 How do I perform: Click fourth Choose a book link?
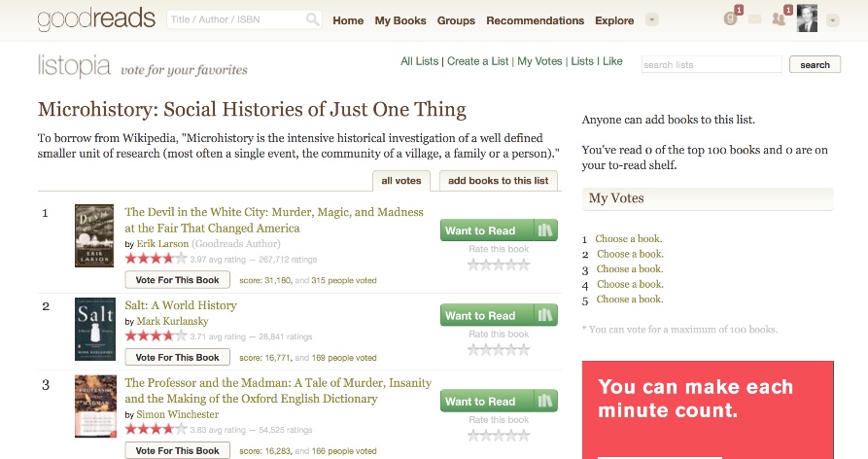630,284
